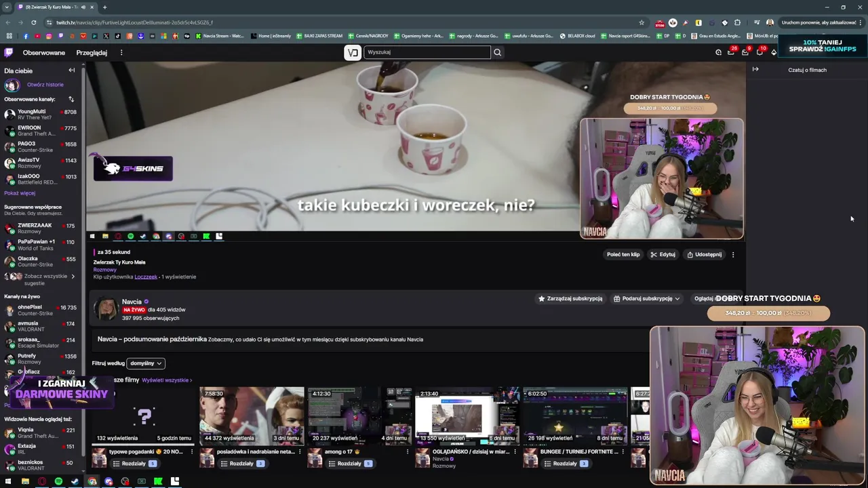Open ohnePixel channel in sidebar
Image resolution: width=868 pixels, height=488 pixels.
pos(41,310)
